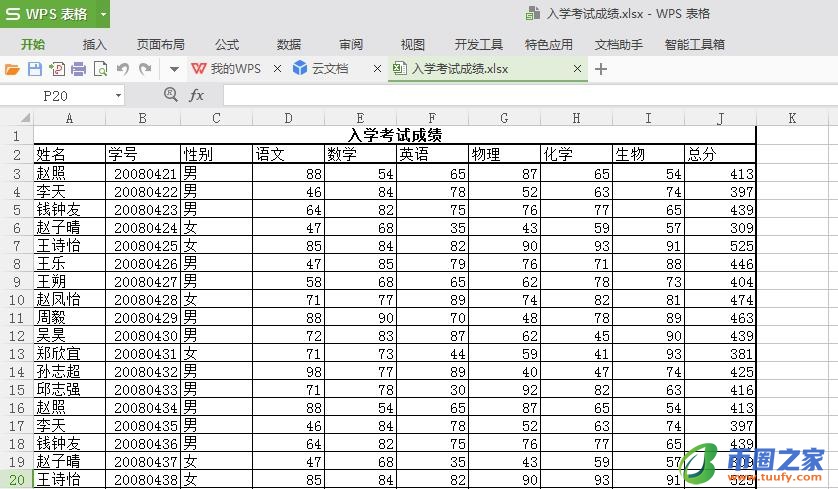This screenshot has height=489, width=838.
Task: Click the cell with name 赵凤怡
Action: click(x=69, y=299)
